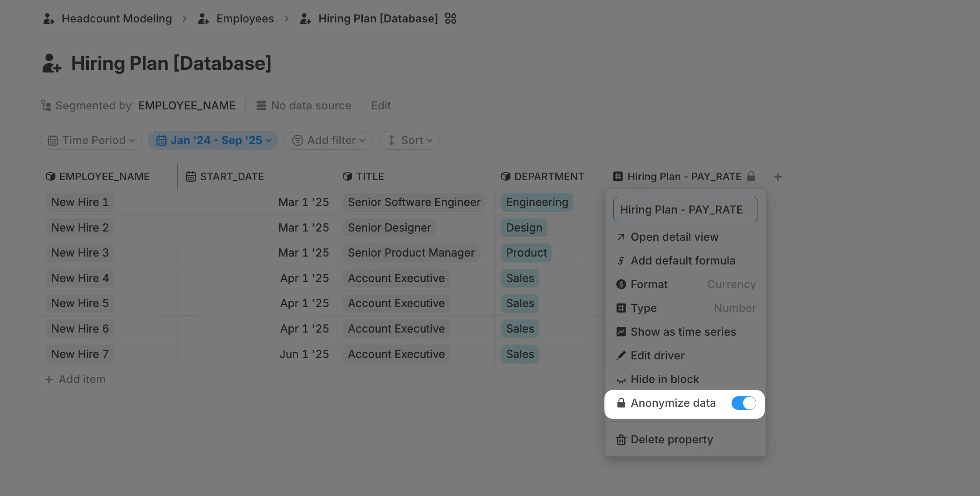
Task: Select Open detail view from the menu
Action: 674,237
